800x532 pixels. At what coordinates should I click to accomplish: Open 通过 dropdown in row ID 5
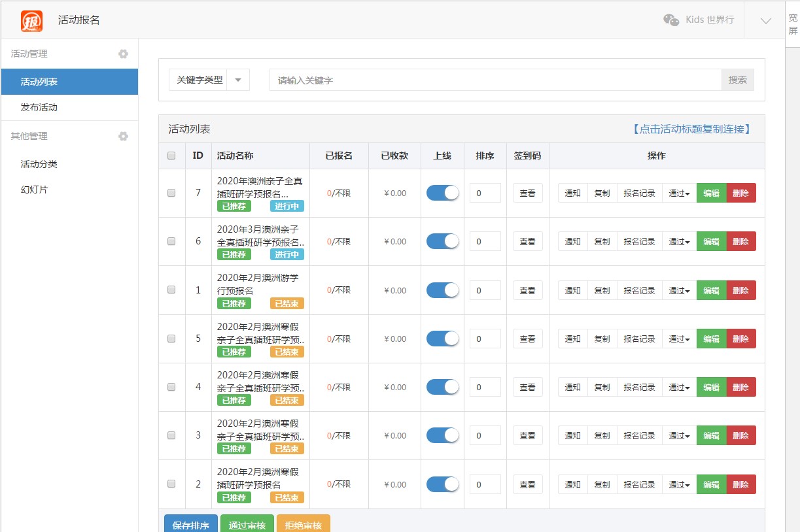(x=680, y=339)
